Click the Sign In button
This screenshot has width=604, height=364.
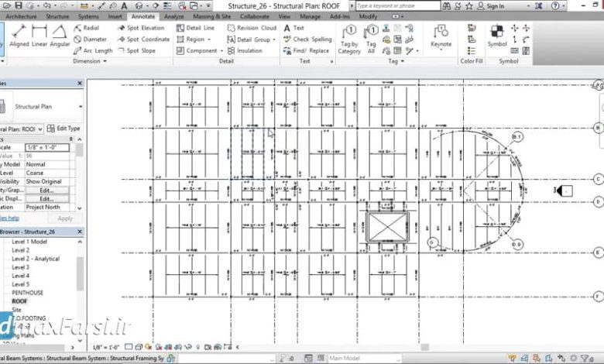coord(491,5)
